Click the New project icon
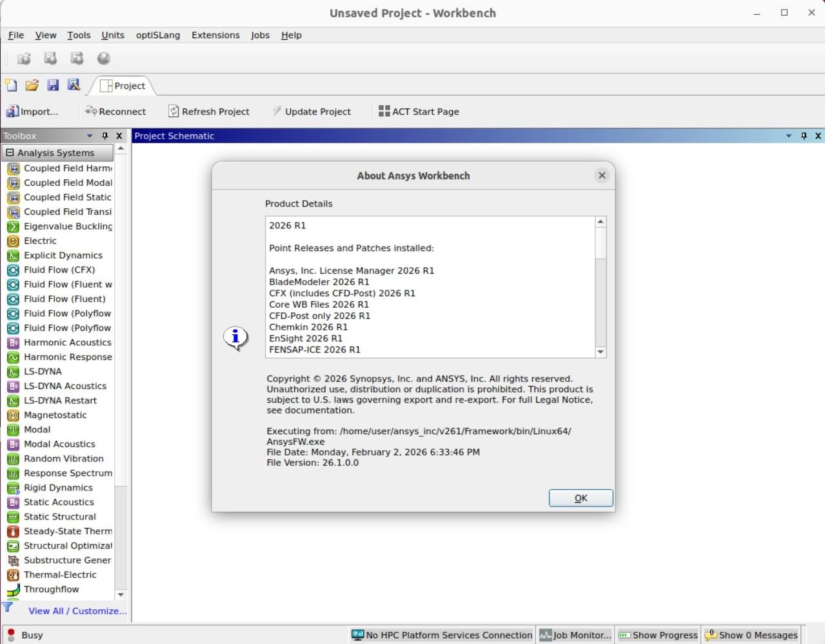 [11, 85]
